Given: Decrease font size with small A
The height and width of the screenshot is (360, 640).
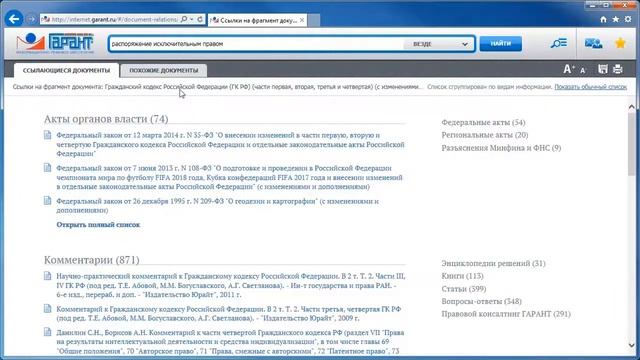Looking at the screenshot, I should point(583,70).
